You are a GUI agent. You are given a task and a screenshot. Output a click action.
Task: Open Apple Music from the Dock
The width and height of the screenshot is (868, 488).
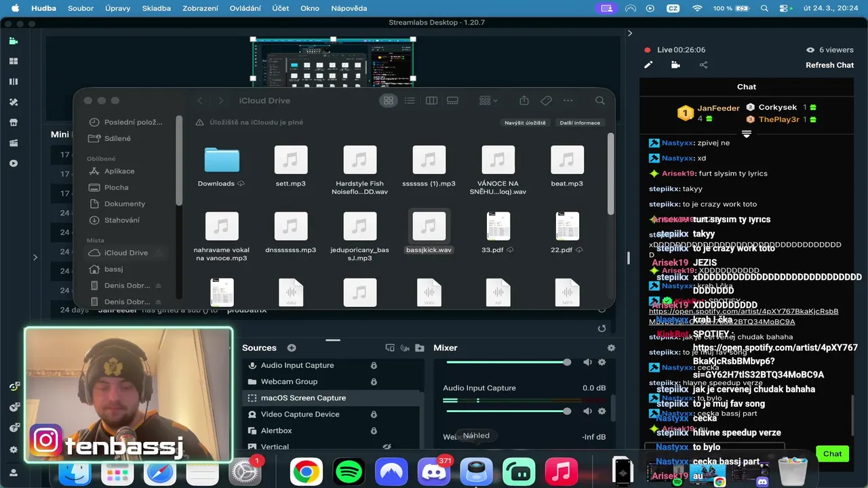(561, 472)
